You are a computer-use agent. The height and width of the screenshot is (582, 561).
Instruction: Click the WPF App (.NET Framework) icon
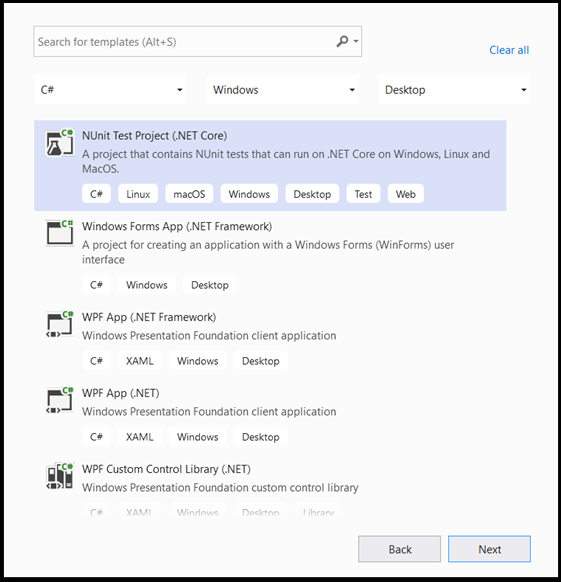coord(59,324)
